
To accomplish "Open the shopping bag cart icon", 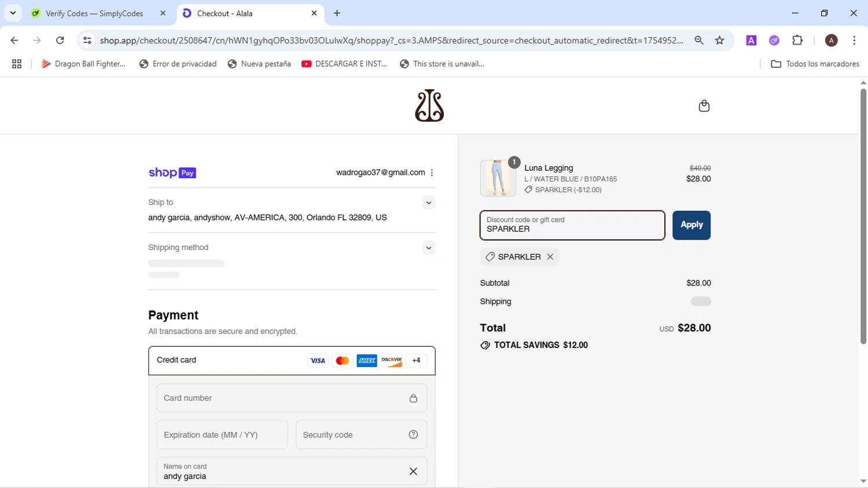I will (x=704, y=105).
